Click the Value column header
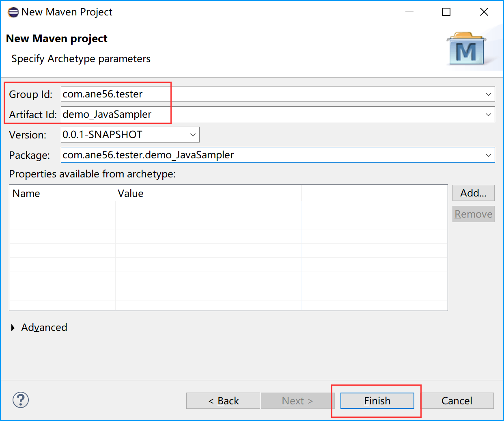 point(209,193)
